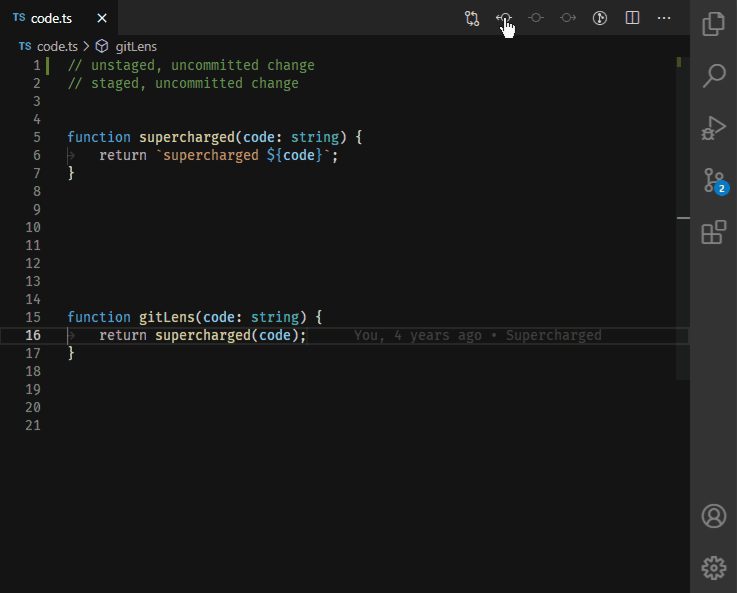
Task: Open the Accounts menu
Action: click(713, 516)
